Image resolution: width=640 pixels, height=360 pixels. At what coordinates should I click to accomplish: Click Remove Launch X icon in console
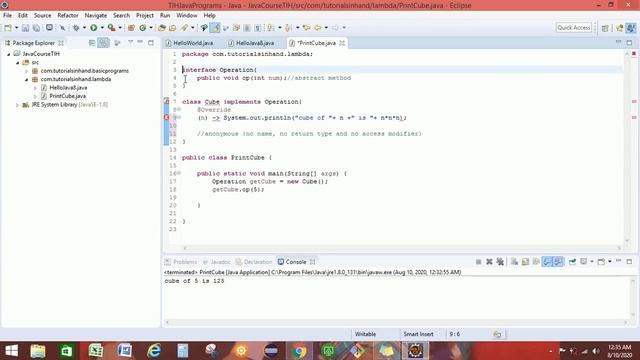click(x=489, y=262)
